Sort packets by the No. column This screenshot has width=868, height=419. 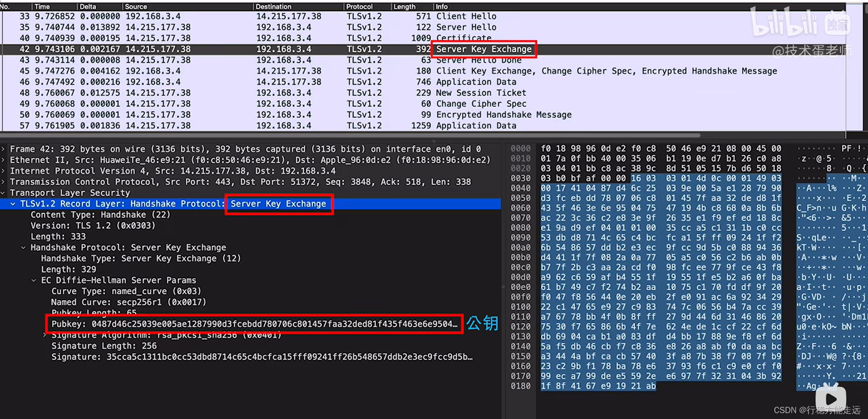(15, 6)
